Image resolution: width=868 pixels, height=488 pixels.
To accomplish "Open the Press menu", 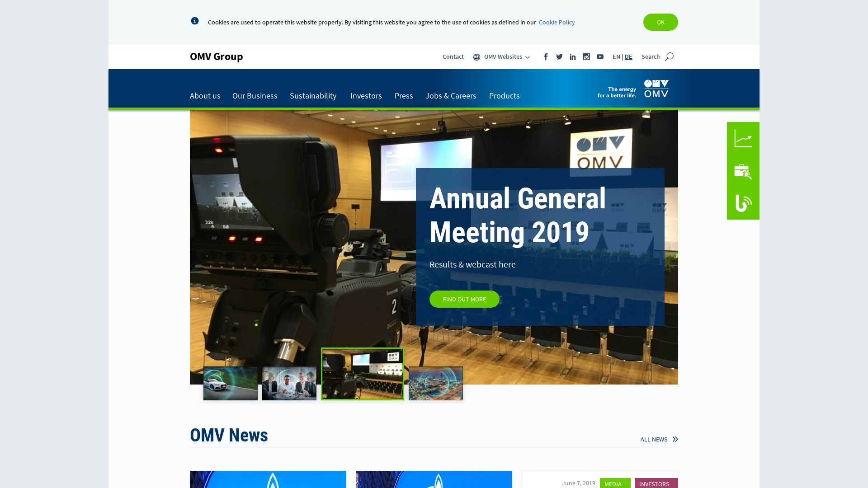I will [x=404, y=96].
